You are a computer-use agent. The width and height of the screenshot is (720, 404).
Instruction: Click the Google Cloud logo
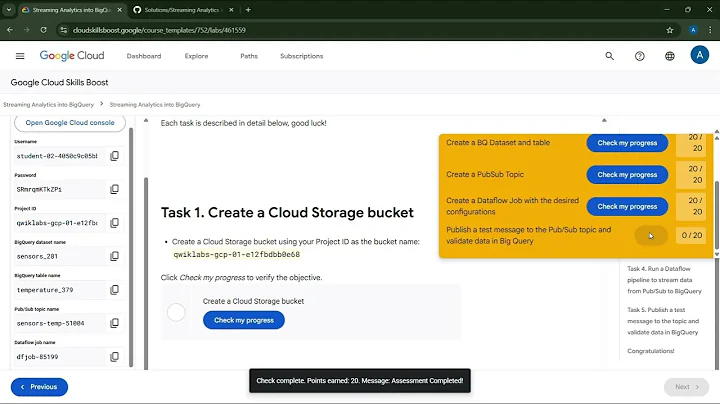point(72,56)
